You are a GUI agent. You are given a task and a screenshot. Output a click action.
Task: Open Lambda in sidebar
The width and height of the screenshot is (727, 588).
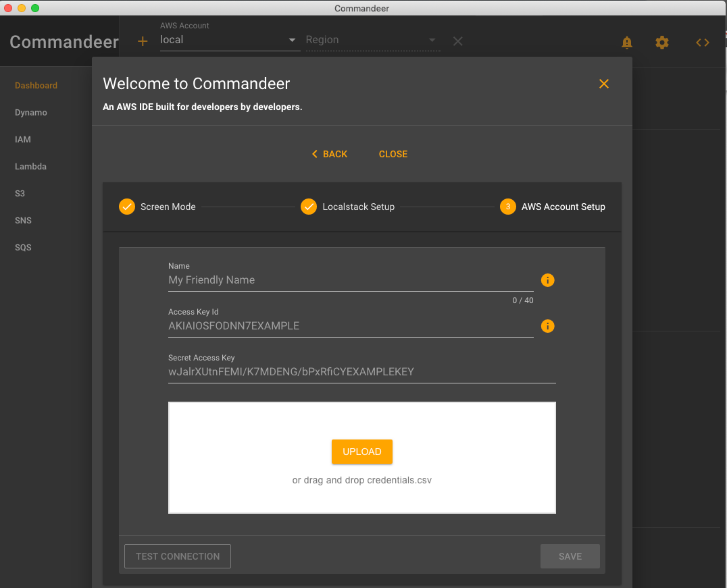click(x=30, y=166)
